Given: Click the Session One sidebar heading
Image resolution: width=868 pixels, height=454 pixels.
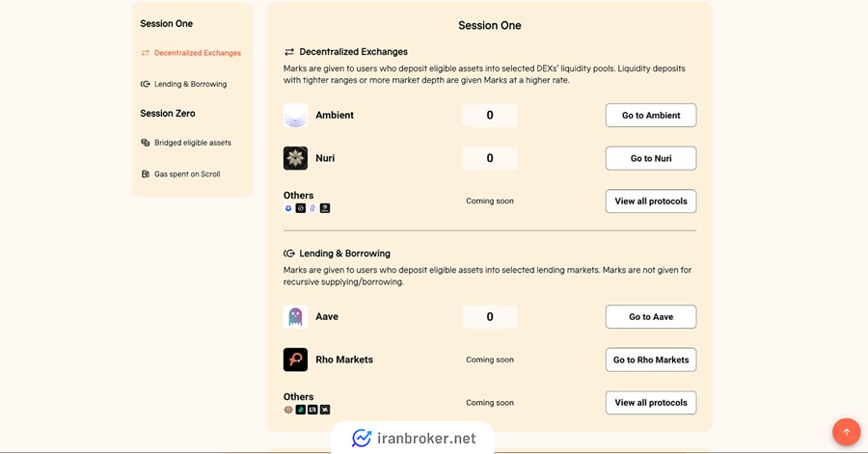Looking at the screenshot, I should pyautogui.click(x=167, y=24).
